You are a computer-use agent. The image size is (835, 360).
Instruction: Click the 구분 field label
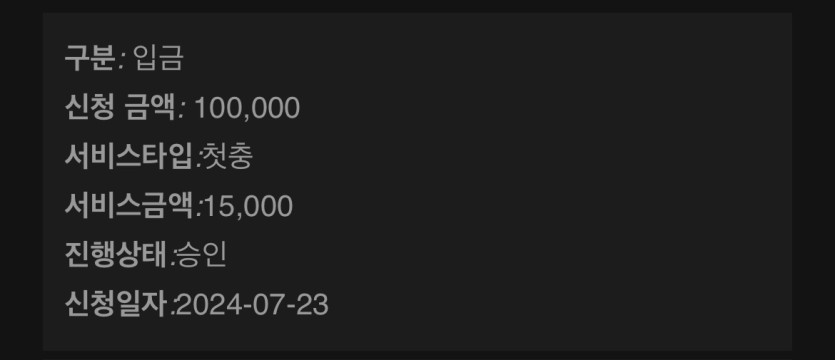[x=89, y=58]
